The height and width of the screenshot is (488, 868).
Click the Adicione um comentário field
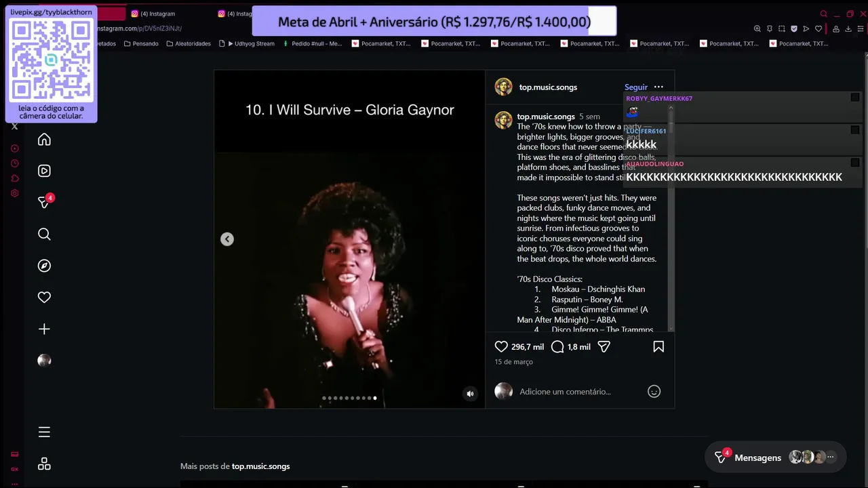pos(565,391)
